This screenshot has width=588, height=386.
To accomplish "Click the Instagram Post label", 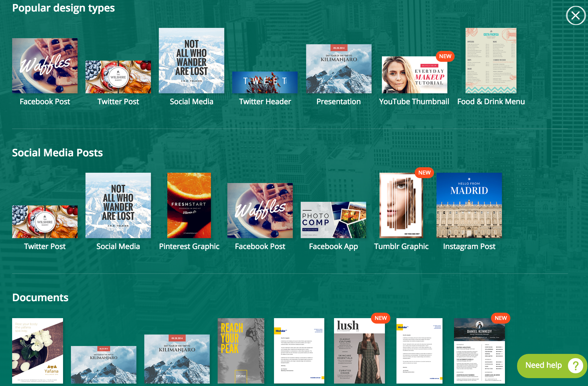I will [469, 246].
